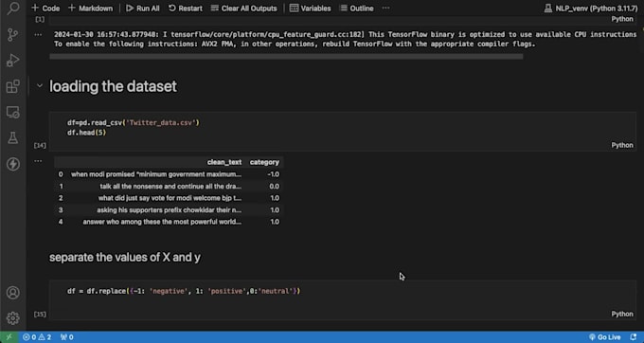Run All notebook cells
Viewport: 644px width, 343px height.
pos(142,9)
